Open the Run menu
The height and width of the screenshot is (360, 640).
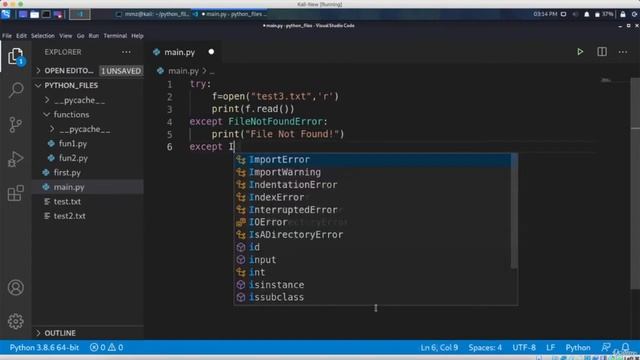94,36
